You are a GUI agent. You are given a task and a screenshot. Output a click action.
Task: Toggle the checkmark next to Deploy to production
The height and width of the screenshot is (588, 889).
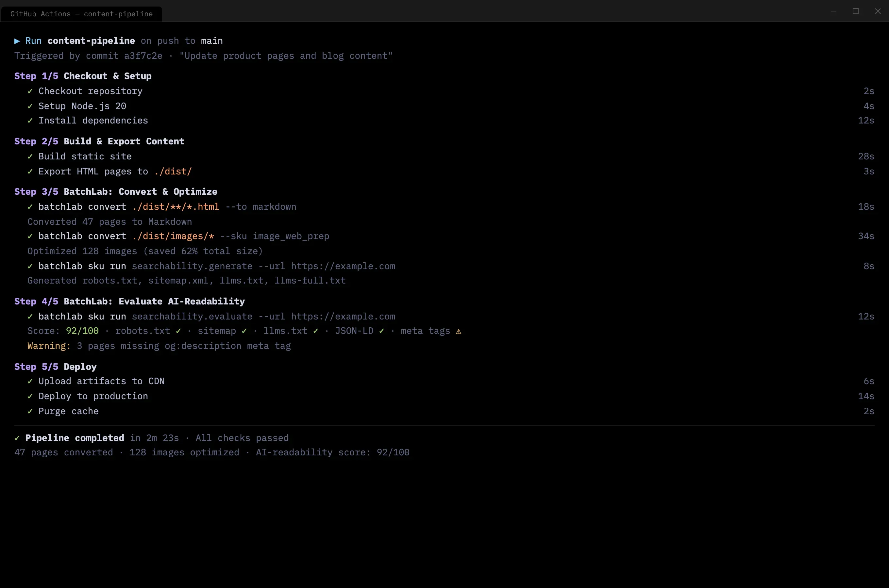30,396
